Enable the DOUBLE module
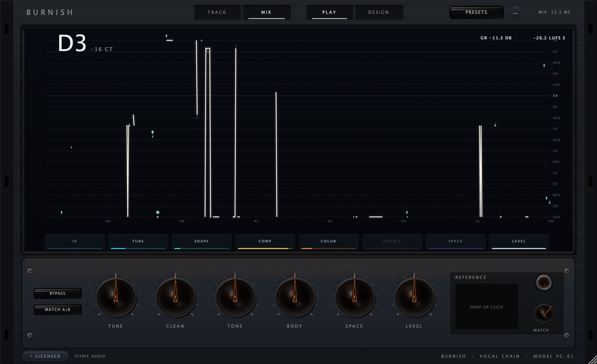 point(392,242)
